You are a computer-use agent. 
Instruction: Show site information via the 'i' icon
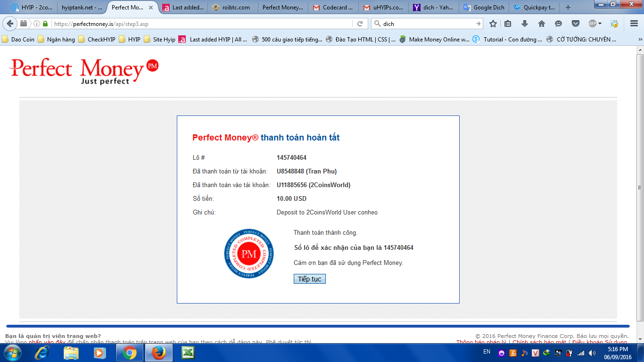[36, 24]
